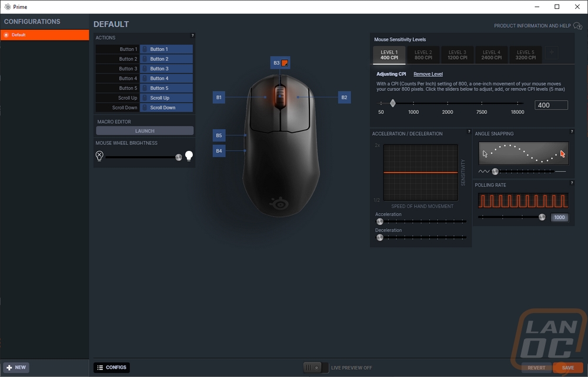Open the CONFIGS button
Image resolution: width=588 pixels, height=377 pixels.
(112, 368)
